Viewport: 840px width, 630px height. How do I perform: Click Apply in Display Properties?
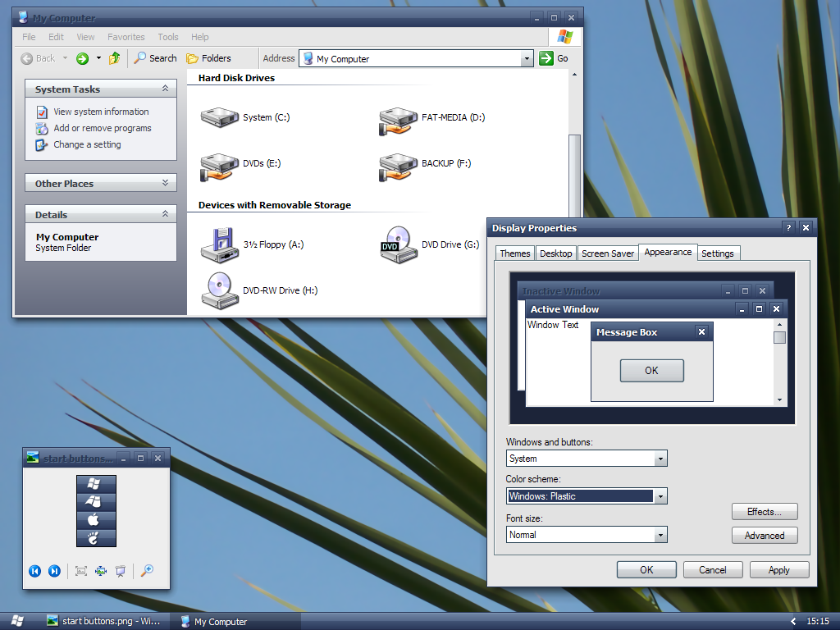[779, 570]
